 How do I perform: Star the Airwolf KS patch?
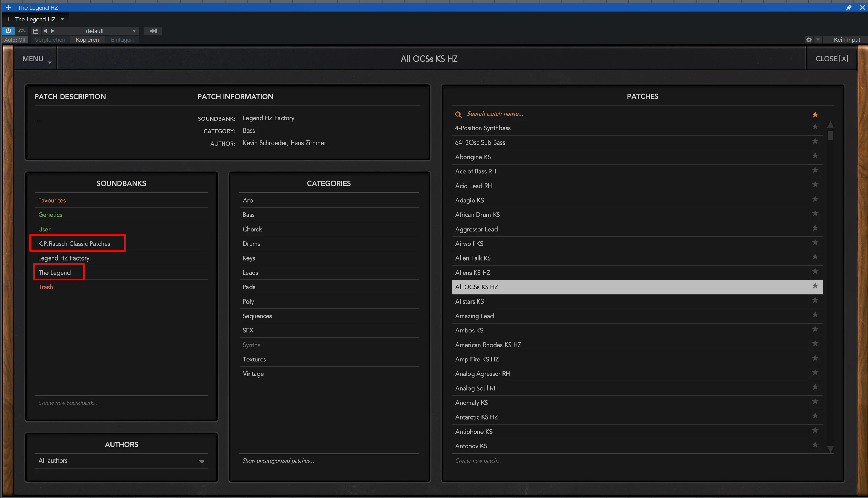815,243
